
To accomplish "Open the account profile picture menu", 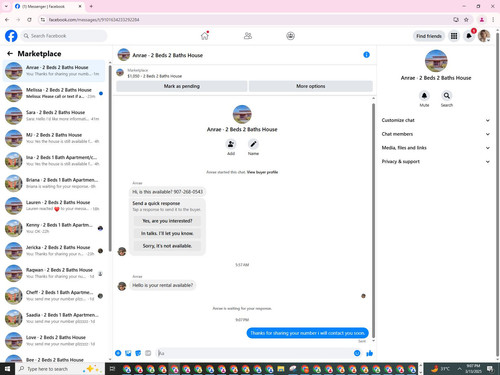I will pyautogui.click(x=484, y=36).
